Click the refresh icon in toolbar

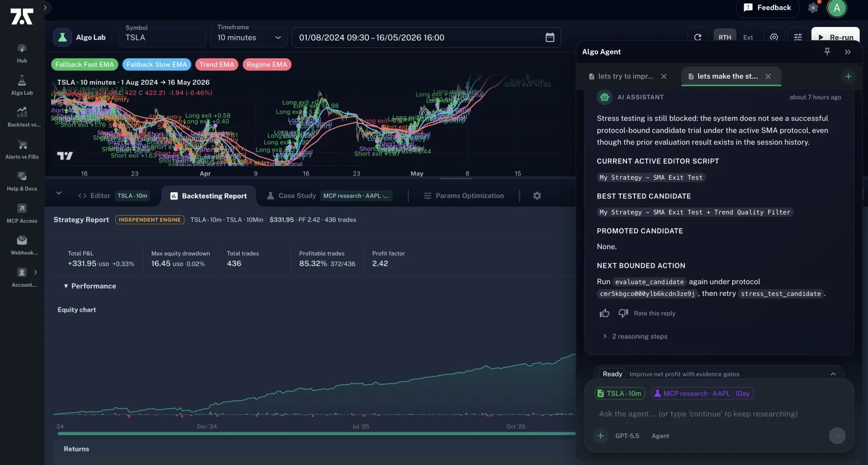697,37
